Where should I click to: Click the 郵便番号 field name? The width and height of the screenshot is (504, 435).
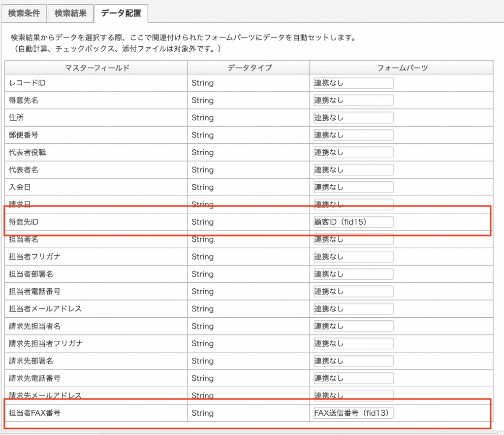(24, 135)
